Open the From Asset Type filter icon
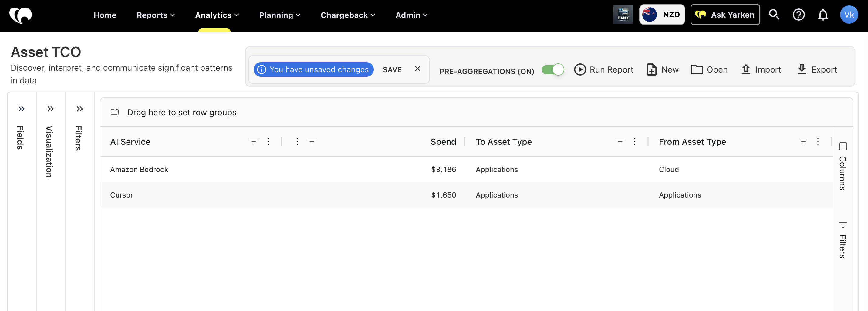Screen dimensions: 868x311 pos(803,141)
